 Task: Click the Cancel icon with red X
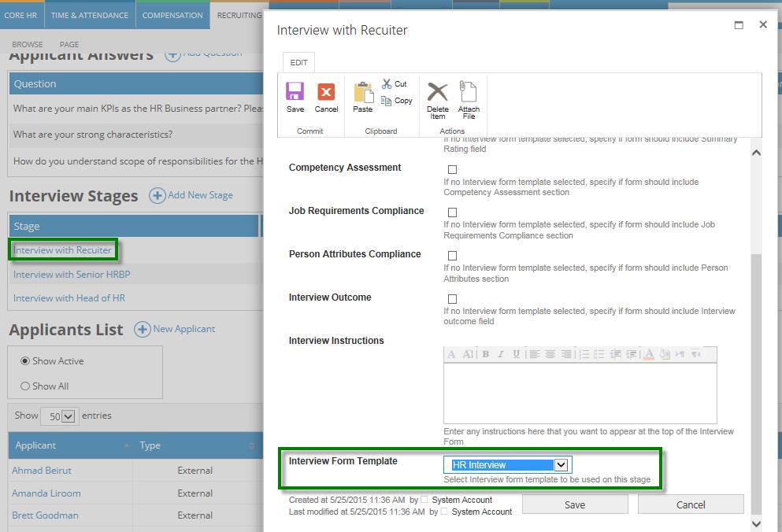point(326,93)
